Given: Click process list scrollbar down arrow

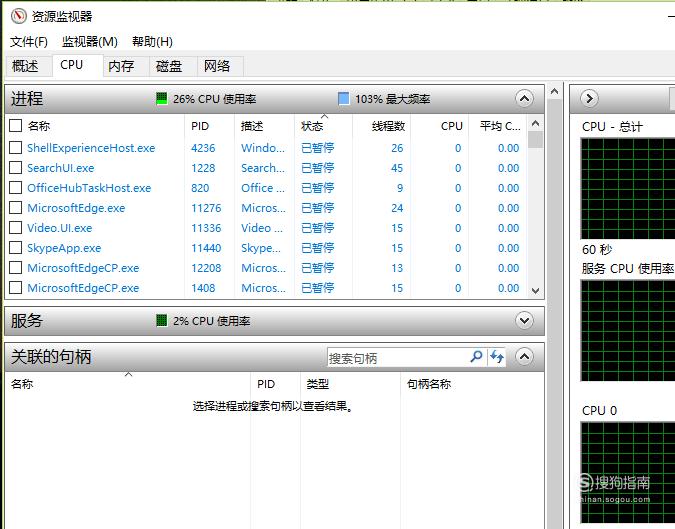Looking at the screenshot, I should pos(536,291).
